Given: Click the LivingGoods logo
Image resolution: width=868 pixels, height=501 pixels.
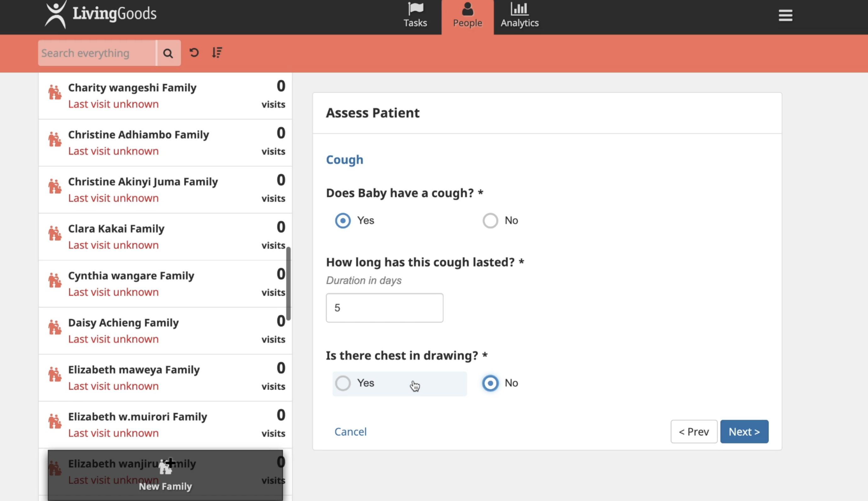Looking at the screenshot, I should tap(101, 14).
